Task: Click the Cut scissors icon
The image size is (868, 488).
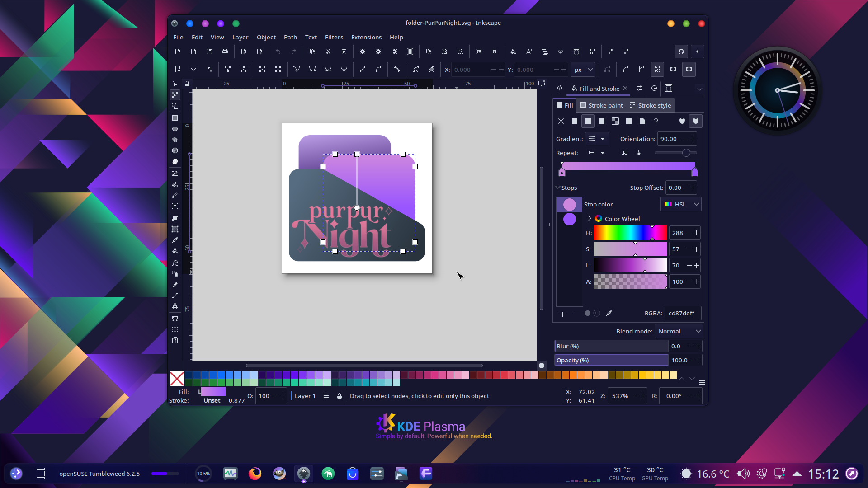Action: 328,52
